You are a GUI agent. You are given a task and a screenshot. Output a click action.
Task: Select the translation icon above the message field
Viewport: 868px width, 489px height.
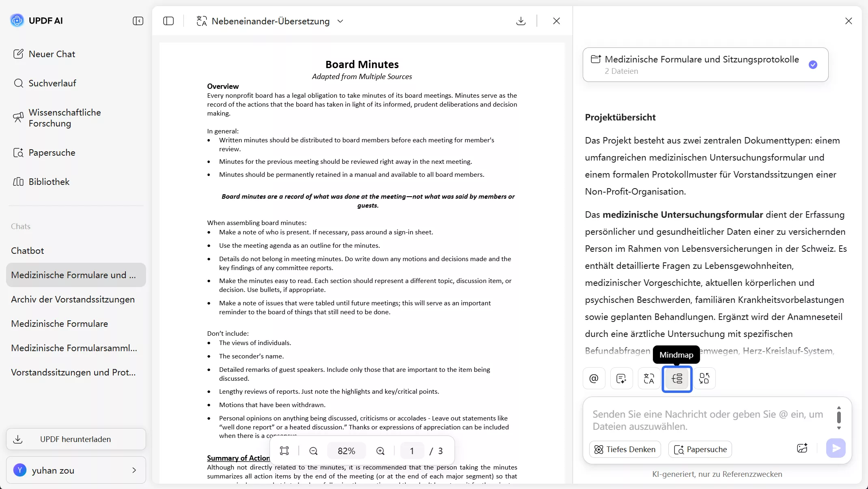(x=648, y=378)
